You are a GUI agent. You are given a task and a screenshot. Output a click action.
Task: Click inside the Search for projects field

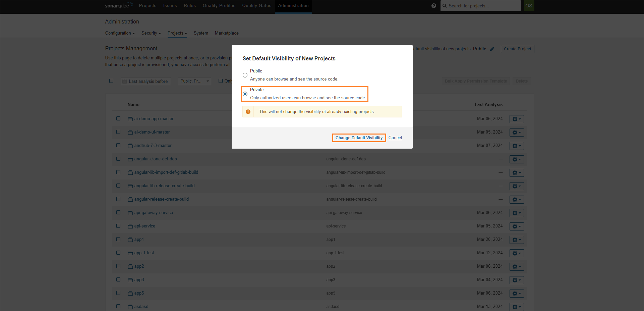[x=481, y=6]
